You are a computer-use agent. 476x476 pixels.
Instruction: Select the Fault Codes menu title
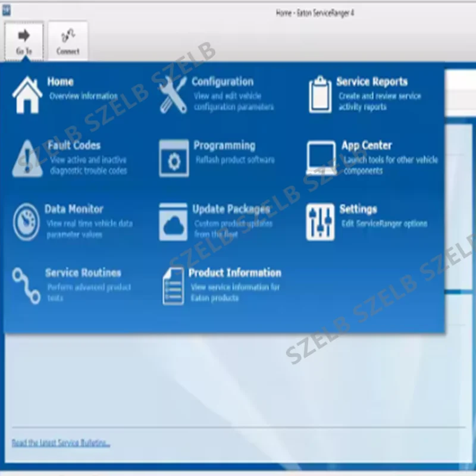pos(74,145)
